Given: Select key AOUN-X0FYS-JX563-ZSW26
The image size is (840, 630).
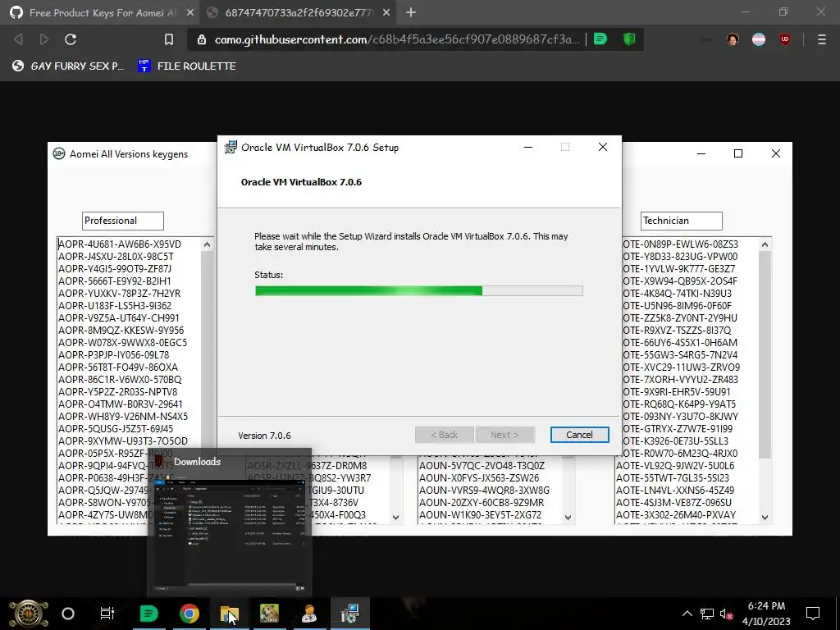Looking at the screenshot, I should (479, 478).
